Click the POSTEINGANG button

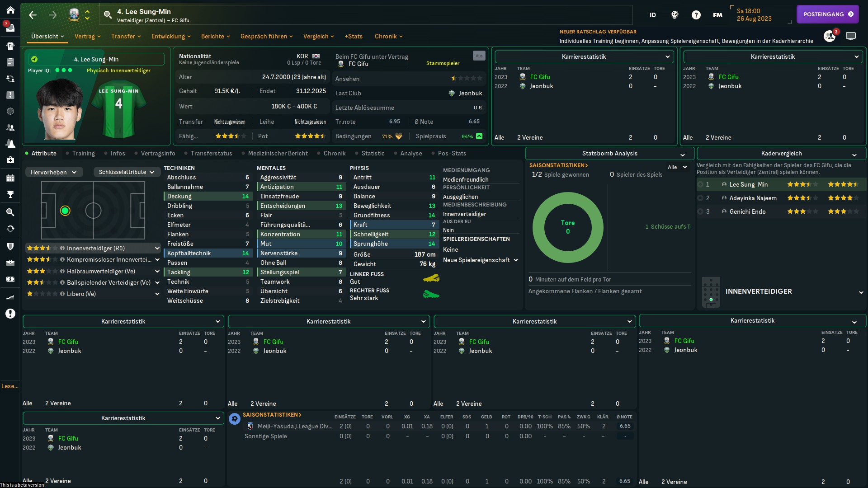click(828, 14)
